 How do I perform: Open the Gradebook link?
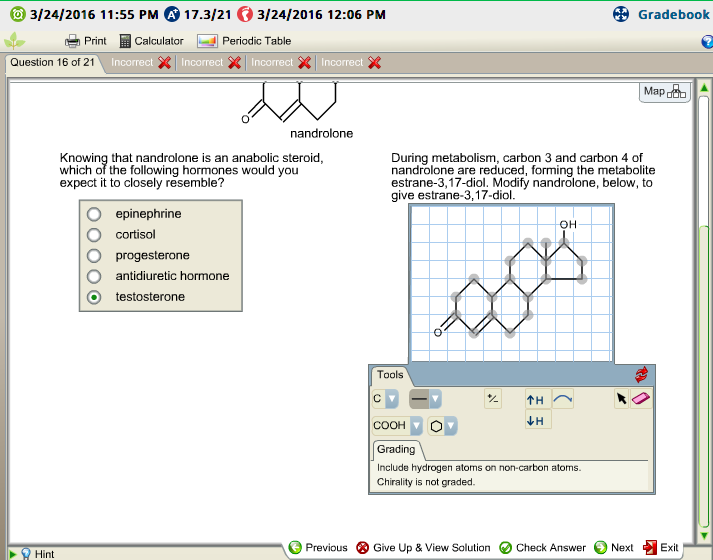tap(664, 14)
